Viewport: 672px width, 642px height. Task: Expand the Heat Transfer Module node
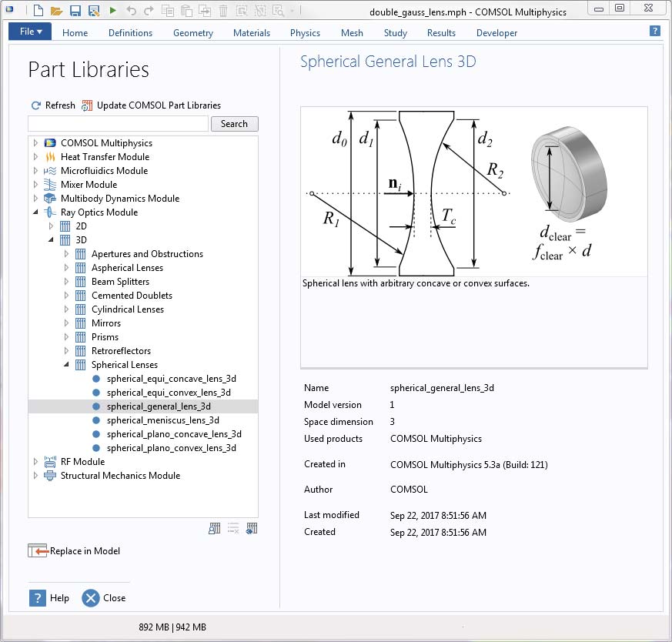[x=35, y=157]
